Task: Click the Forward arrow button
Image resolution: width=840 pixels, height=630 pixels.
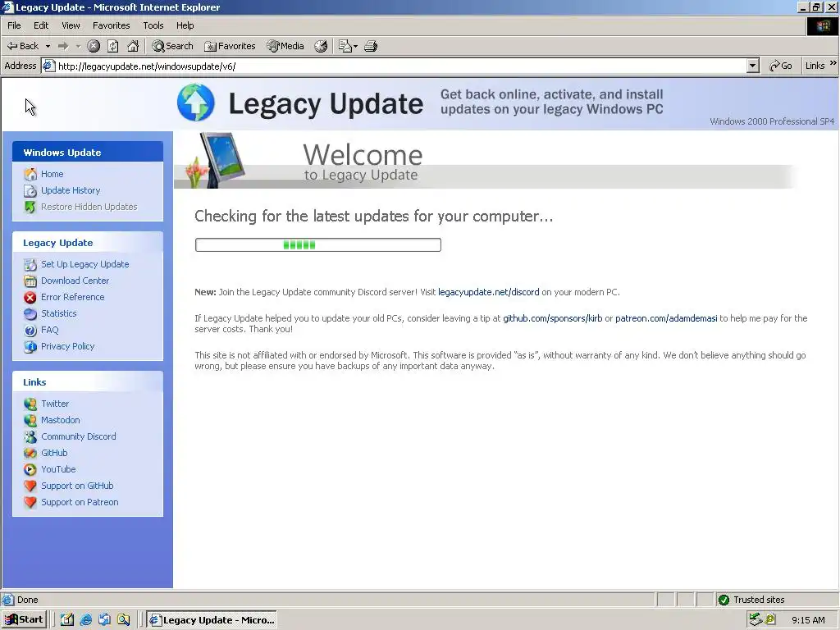Action: coord(63,46)
